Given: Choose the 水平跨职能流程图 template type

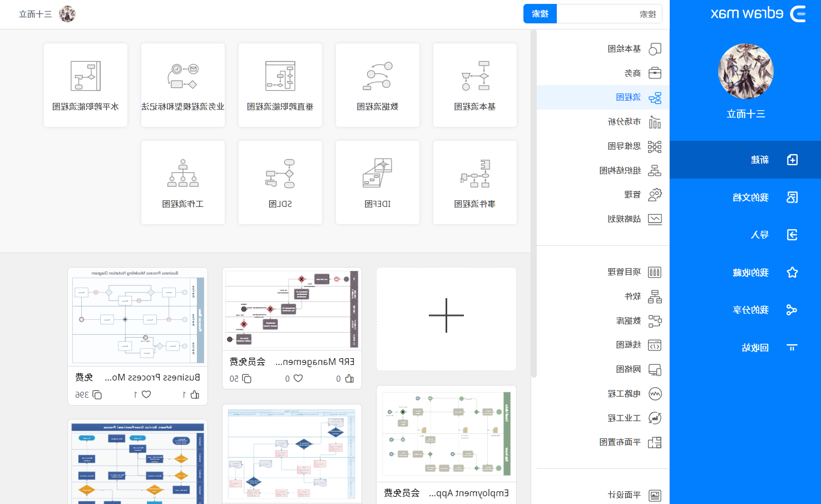Looking at the screenshot, I should pyautogui.click(x=86, y=85).
